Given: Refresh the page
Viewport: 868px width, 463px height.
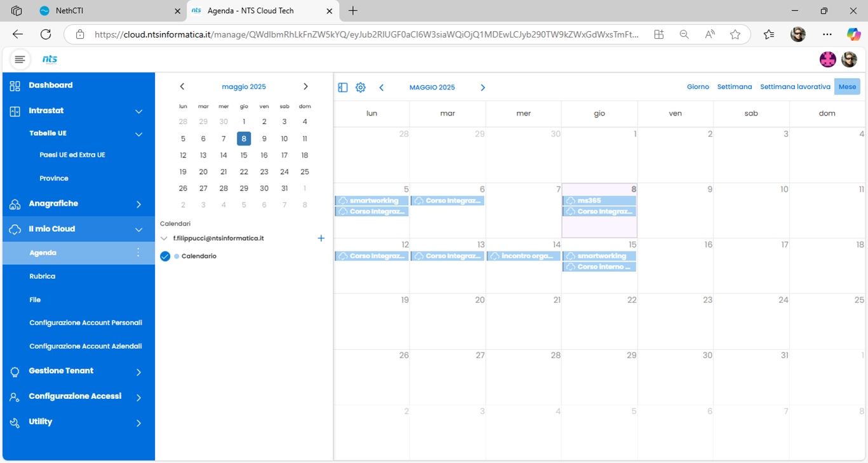Looking at the screenshot, I should pyautogui.click(x=46, y=34).
